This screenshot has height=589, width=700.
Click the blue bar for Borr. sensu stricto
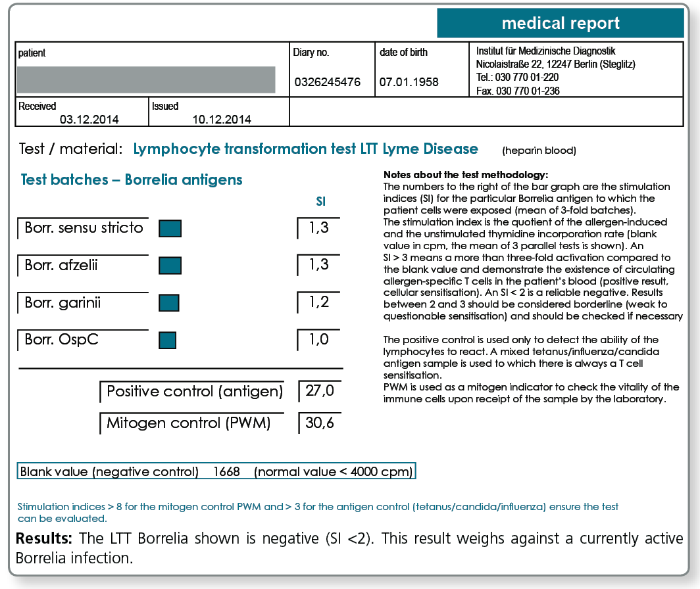170,229
